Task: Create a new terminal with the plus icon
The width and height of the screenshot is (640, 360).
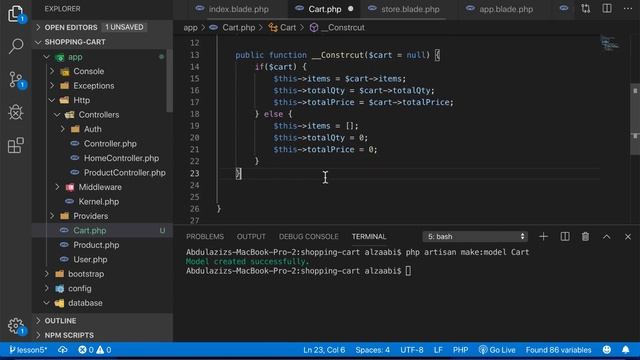Action: coord(543,236)
